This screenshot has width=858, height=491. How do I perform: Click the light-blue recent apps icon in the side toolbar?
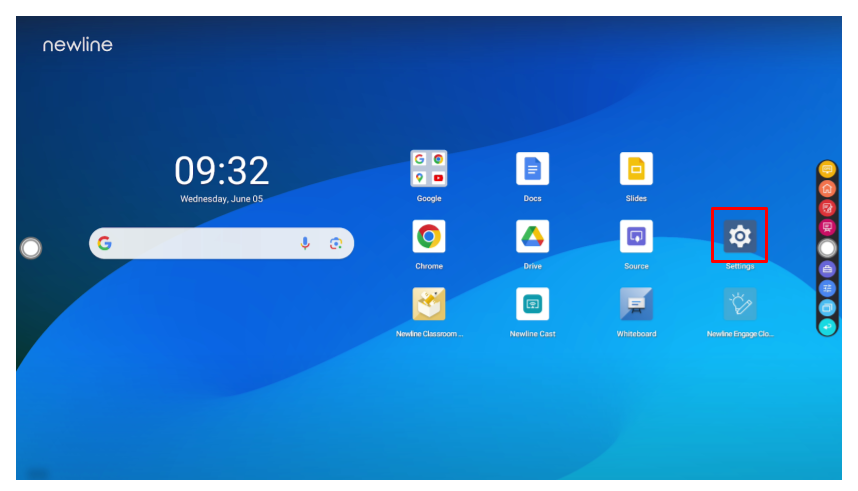[827, 308]
